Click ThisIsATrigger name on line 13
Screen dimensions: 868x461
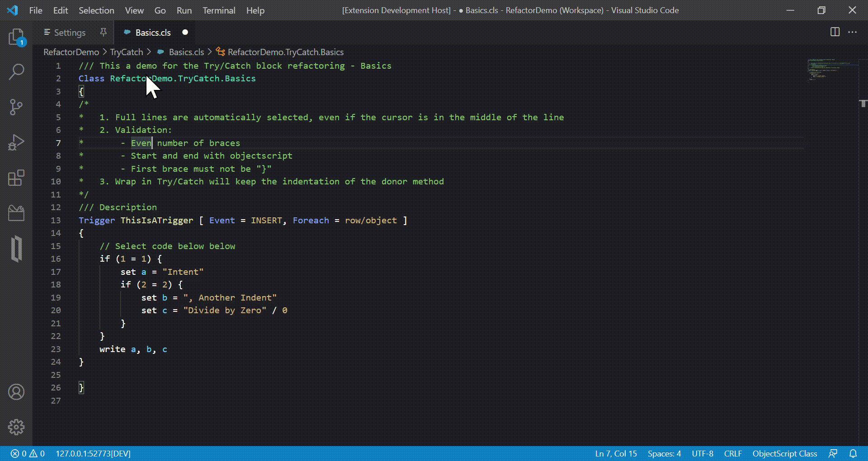(x=157, y=220)
